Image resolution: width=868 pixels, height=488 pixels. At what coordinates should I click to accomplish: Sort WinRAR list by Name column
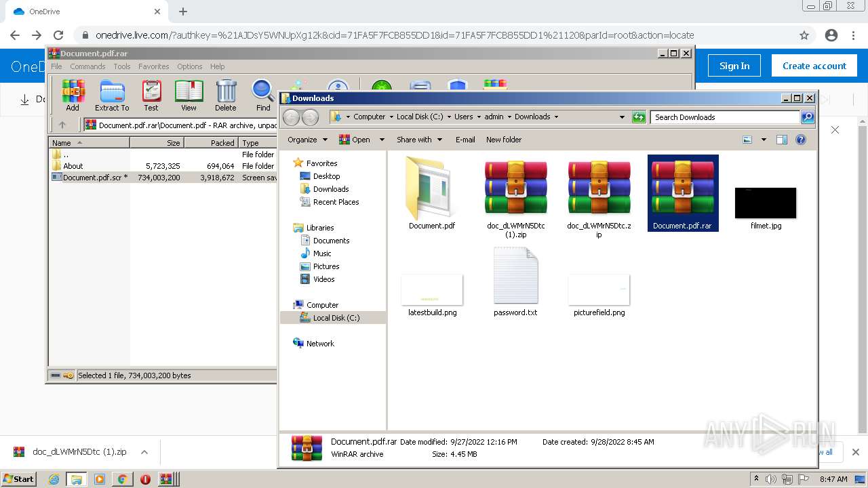(x=89, y=143)
